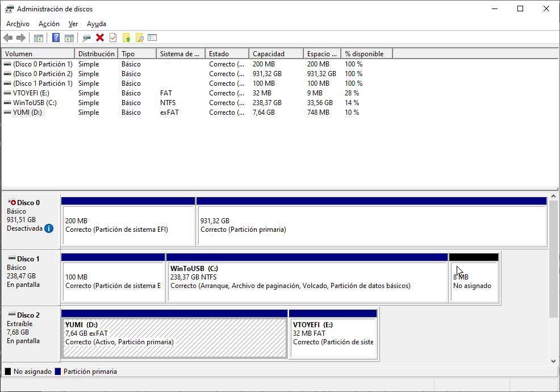Click the blue Partición primaria legend swatch
The image size is (560, 392).
58,372
